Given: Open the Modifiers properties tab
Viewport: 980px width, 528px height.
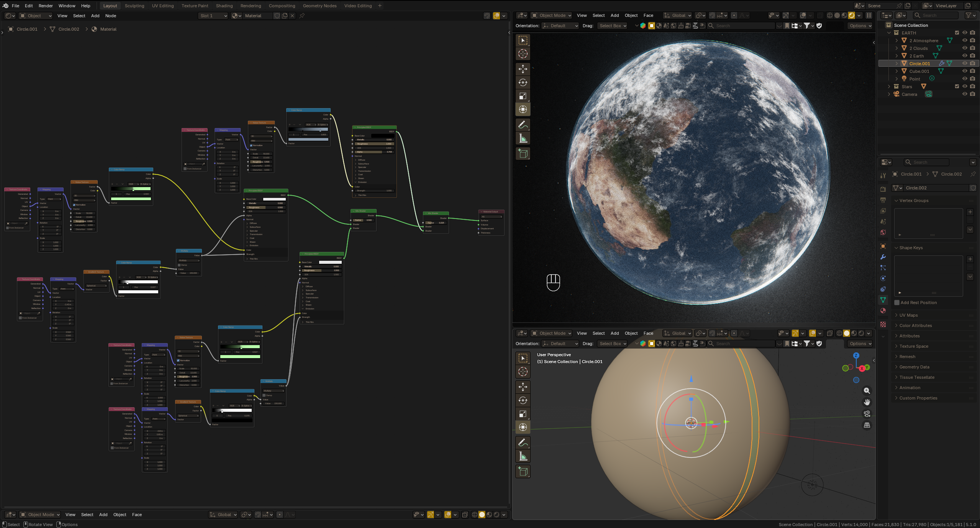Looking at the screenshot, I should pyautogui.click(x=883, y=257).
